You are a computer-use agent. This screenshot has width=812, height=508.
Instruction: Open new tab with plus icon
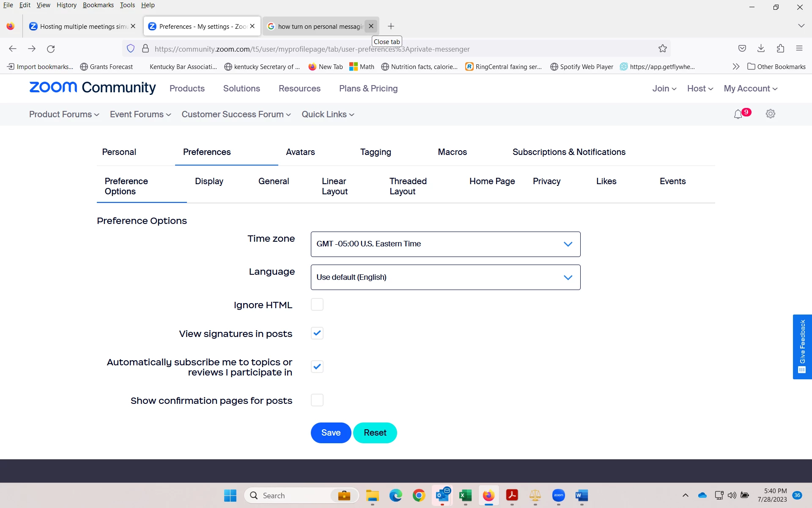tap(391, 26)
